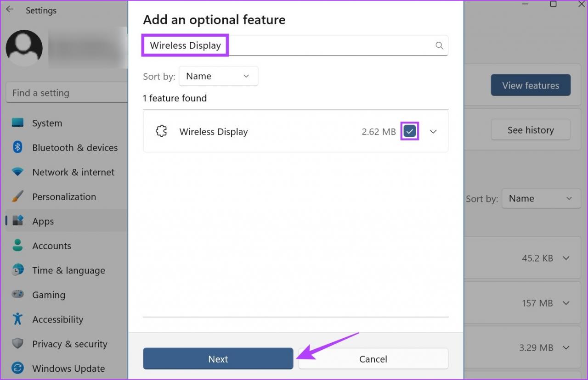Click the Personalization paintbrush icon
This screenshot has height=380, width=588.
(x=17, y=196)
